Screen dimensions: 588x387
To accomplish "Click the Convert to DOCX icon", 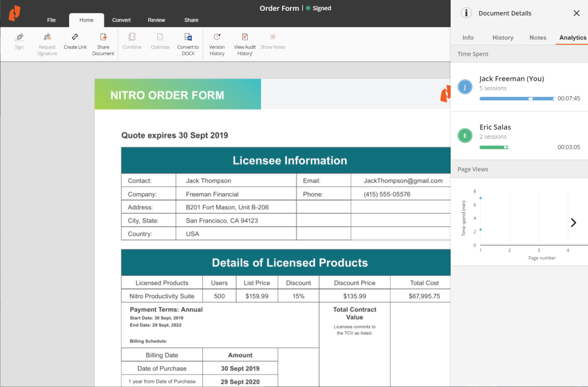I will point(188,38).
